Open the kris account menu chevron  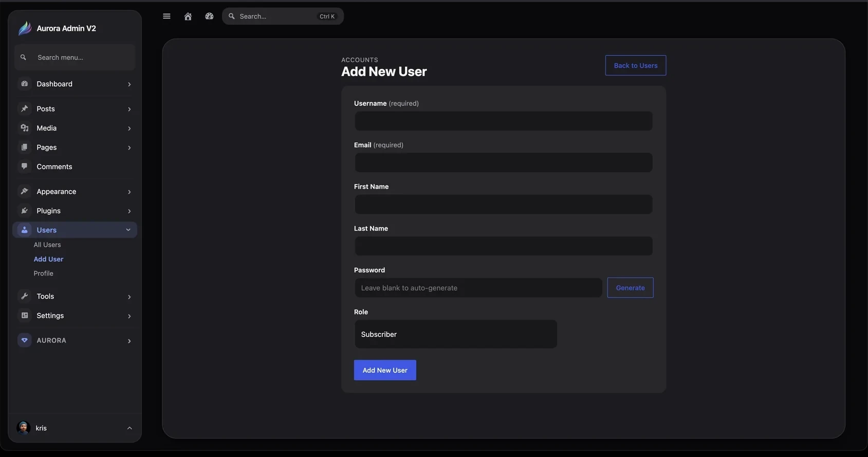[x=130, y=428]
